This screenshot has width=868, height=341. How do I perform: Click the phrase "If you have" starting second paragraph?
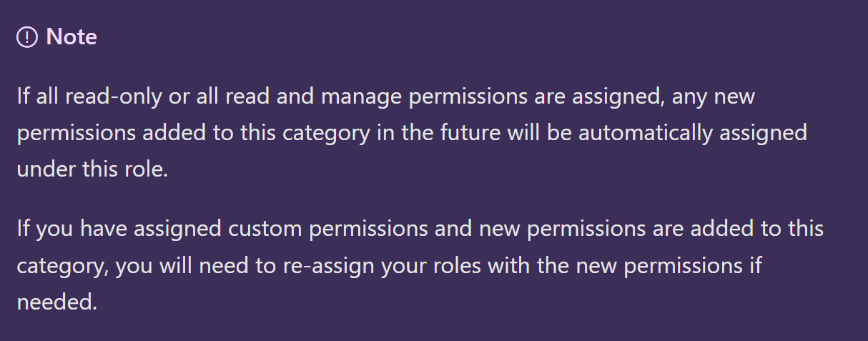point(71,229)
